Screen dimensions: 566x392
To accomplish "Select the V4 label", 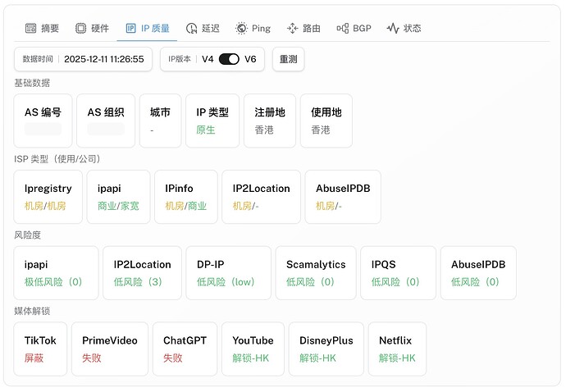I will [208, 59].
